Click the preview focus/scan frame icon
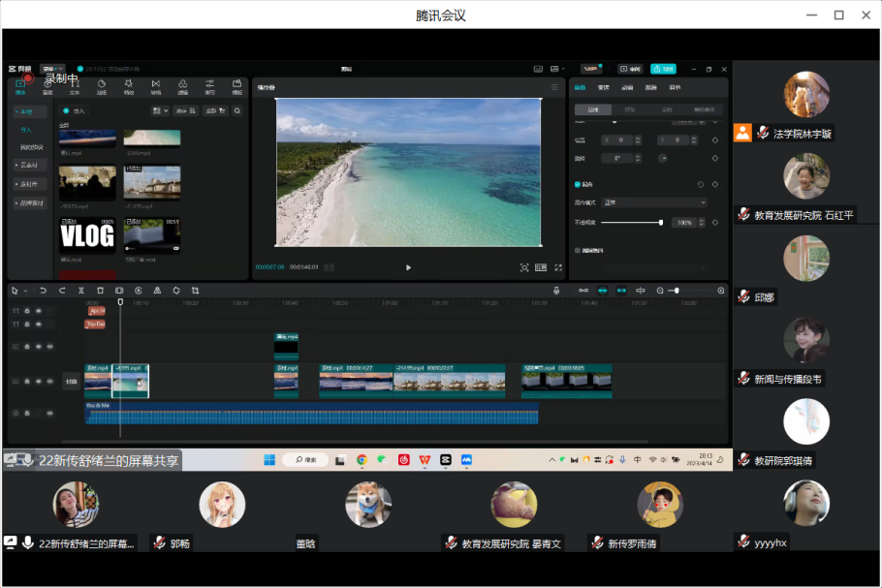This screenshot has width=882, height=588. 524,267
